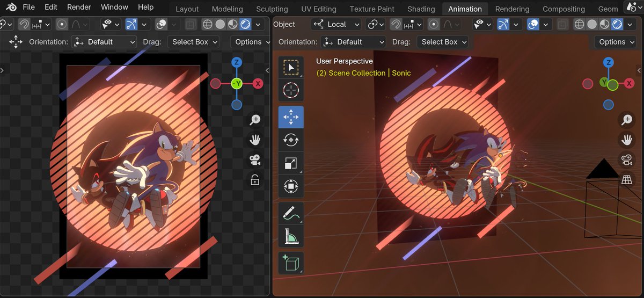Toggle show overlays button in left viewport header

tap(161, 24)
